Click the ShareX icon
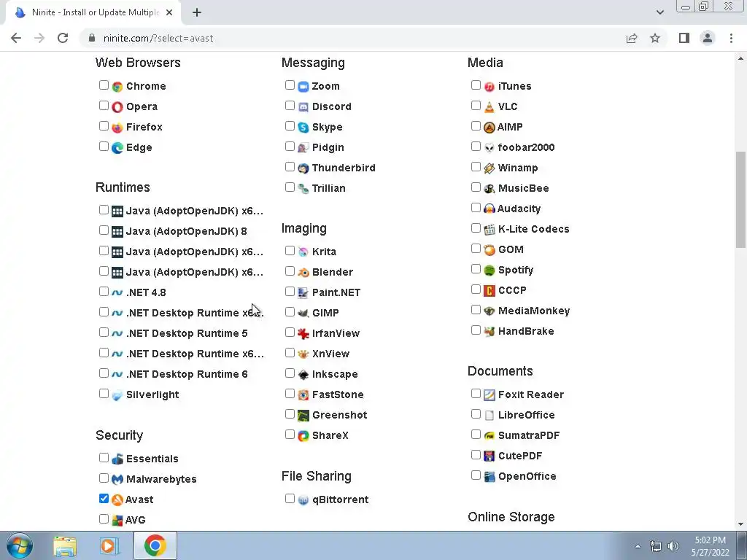Image resolution: width=747 pixels, height=560 pixels. pos(303,436)
